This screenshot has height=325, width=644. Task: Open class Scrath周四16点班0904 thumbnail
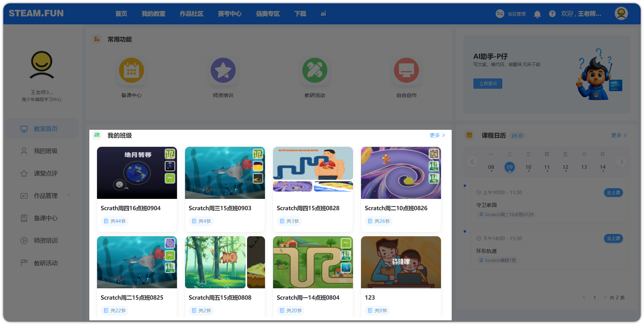pyautogui.click(x=137, y=173)
